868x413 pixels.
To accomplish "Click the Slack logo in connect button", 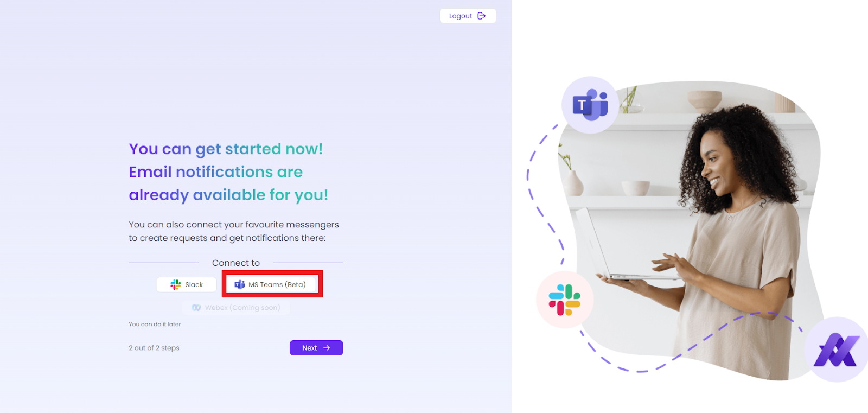I will [x=176, y=284].
